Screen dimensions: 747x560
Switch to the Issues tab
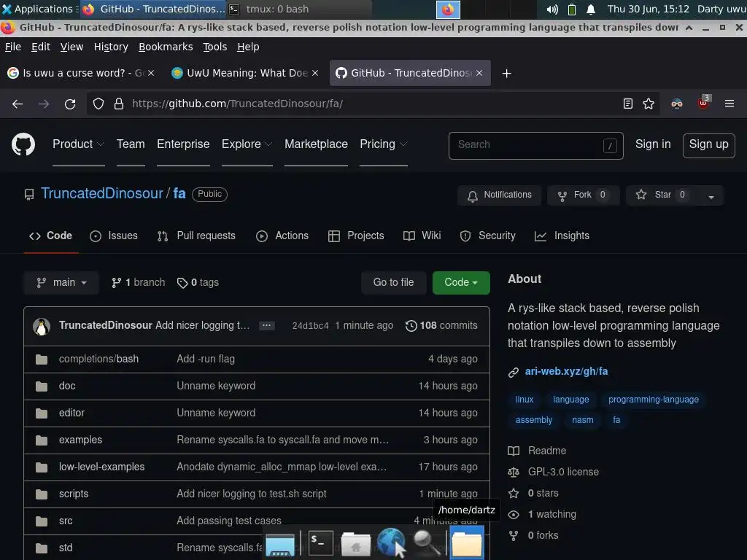113,236
